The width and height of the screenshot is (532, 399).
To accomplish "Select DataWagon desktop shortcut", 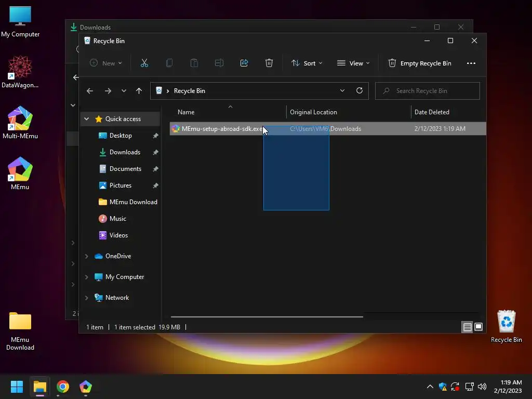I will click(20, 72).
